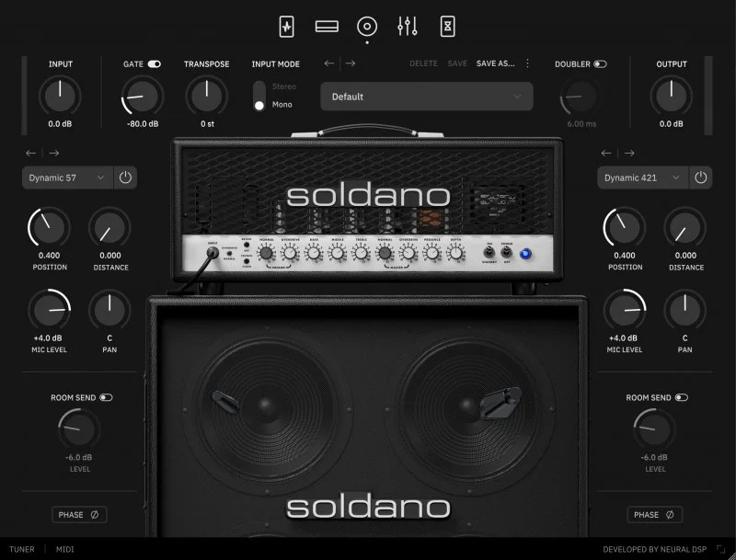The height and width of the screenshot is (560, 736).
Task: Open the graphic EQ sliders section icon
Action: coord(407,27)
